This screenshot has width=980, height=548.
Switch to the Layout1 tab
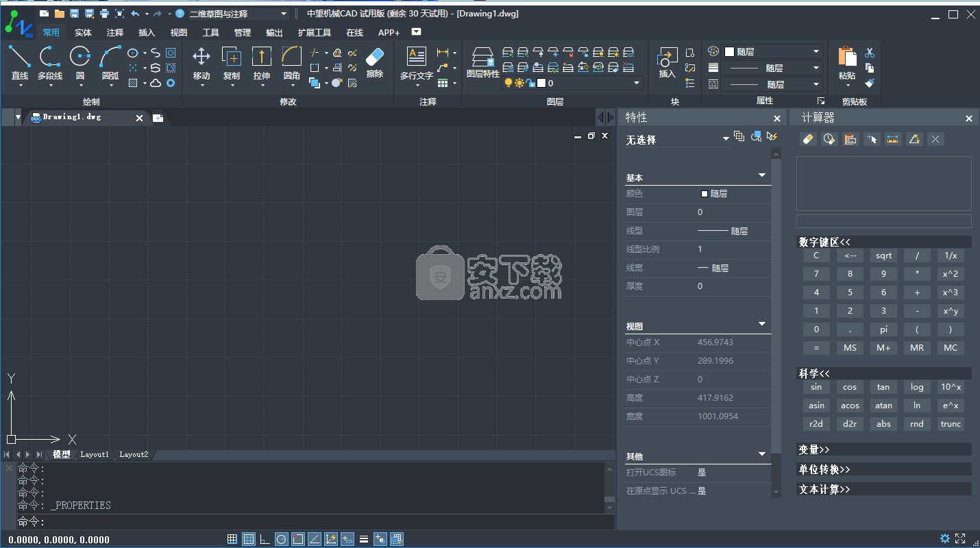pyautogui.click(x=95, y=454)
